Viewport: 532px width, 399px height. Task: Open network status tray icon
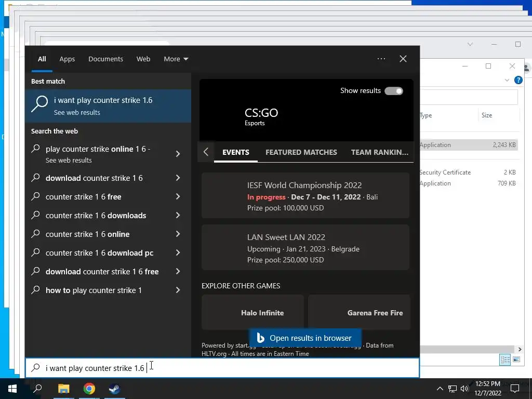453,389
